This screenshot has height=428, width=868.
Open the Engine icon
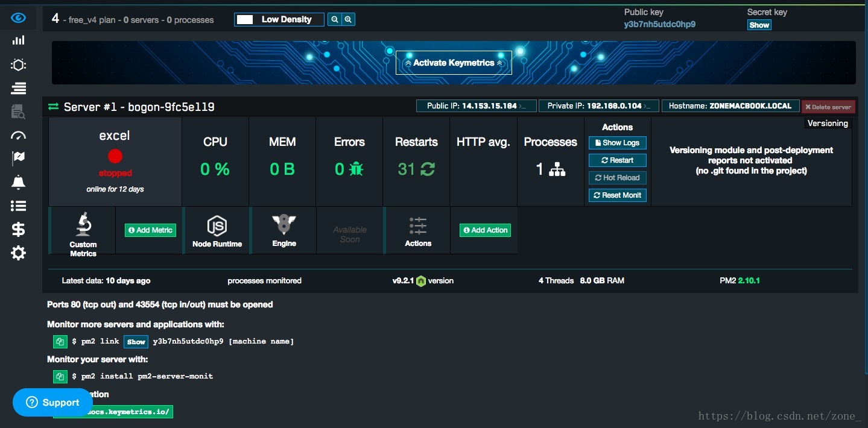point(284,225)
